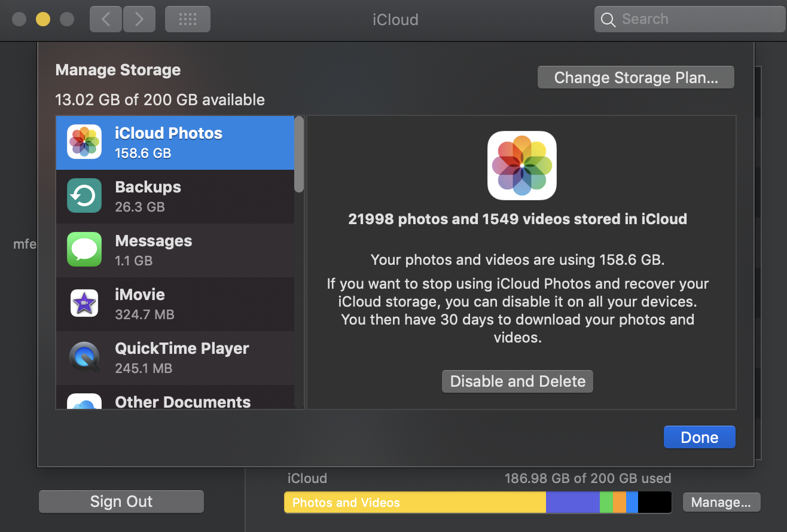Click the Done button
Screen dimensions: 787x532
coord(700,437)
